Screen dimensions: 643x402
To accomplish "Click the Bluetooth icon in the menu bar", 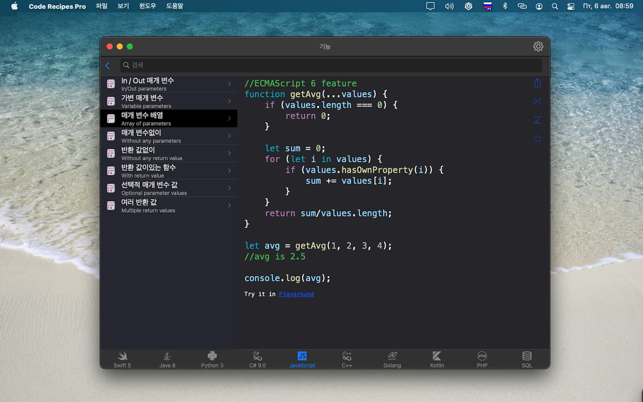I will [505, 6].
